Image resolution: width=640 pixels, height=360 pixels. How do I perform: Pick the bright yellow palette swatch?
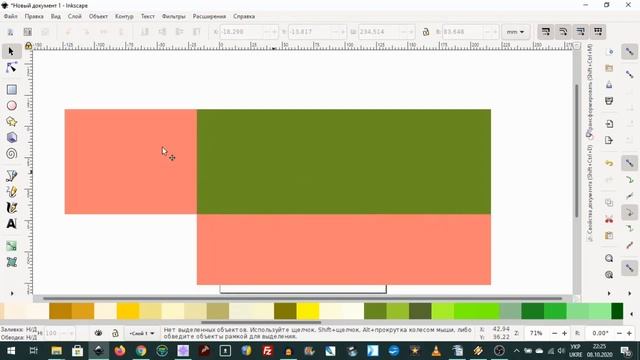point(308,311)
